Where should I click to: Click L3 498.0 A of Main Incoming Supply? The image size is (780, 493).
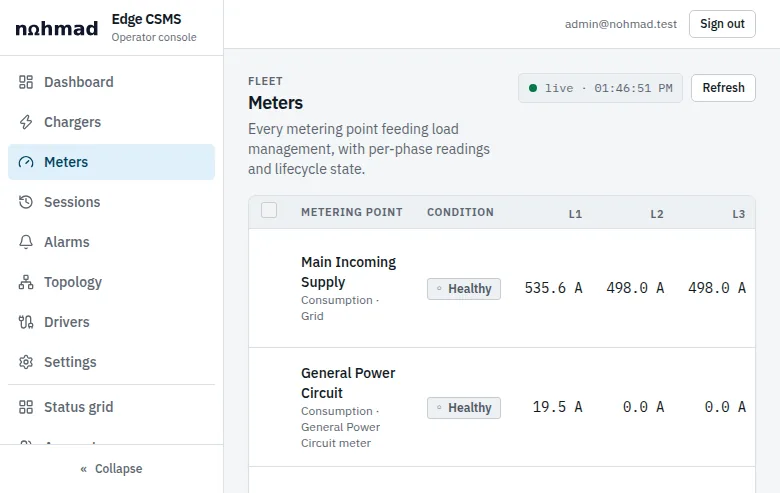(717, 288)
